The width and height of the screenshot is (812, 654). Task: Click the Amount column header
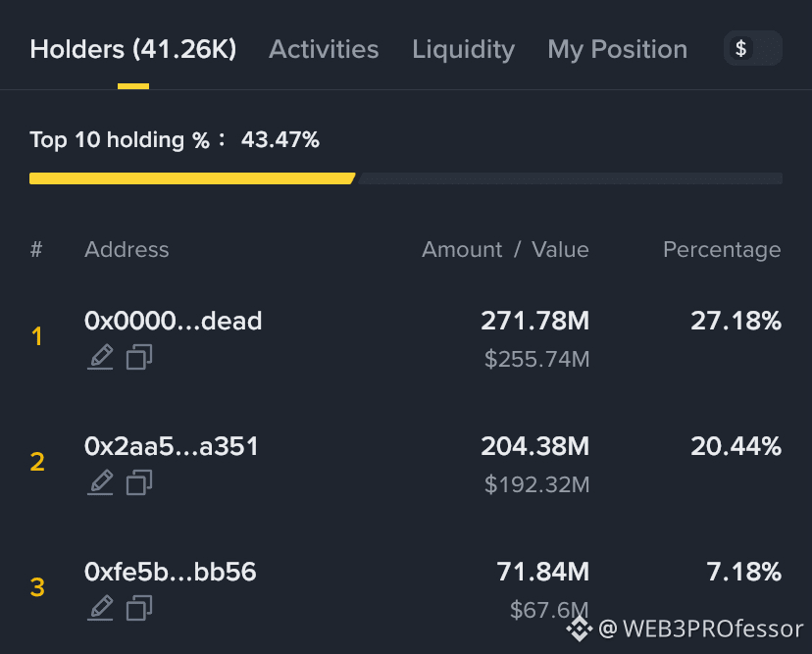coord(462,250)
